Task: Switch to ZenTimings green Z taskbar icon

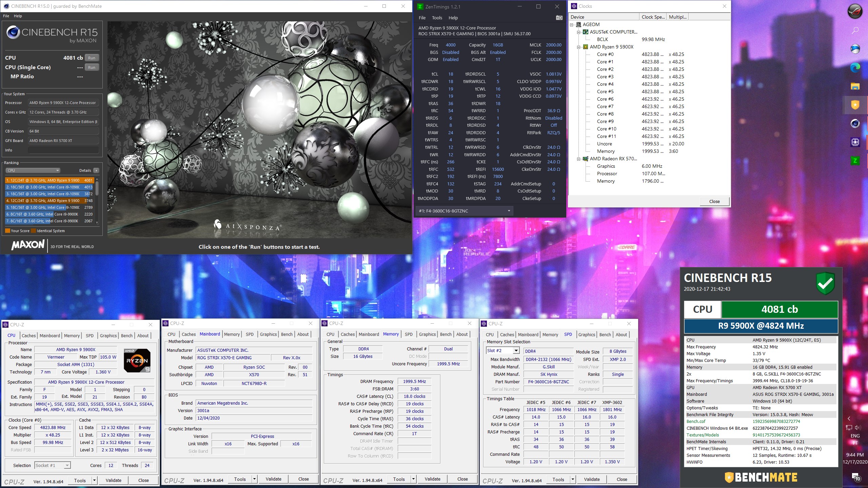Action: [855, 161]
